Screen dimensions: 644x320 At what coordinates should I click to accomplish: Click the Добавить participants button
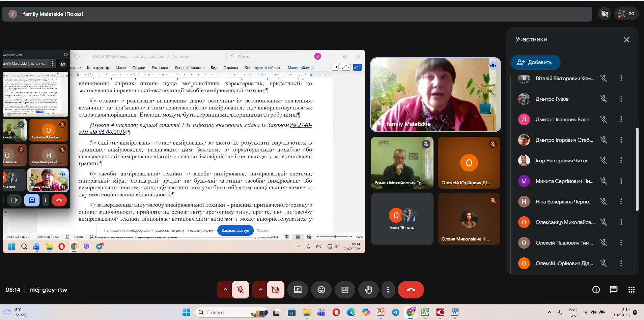(x=535, y=62)
